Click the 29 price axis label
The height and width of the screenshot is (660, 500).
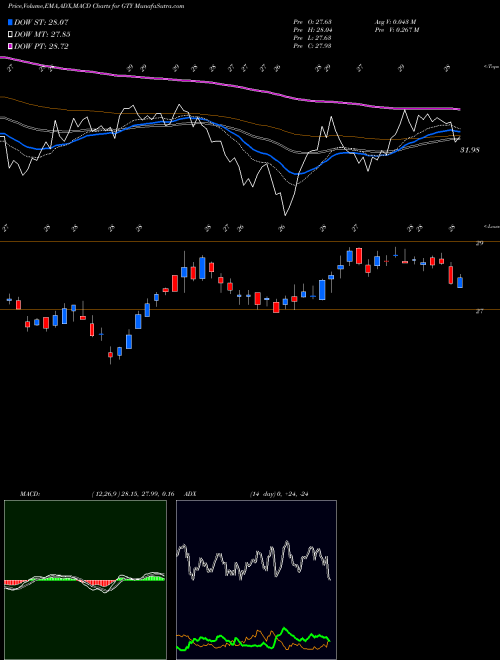pyautogui.click(x=479, y=243)
